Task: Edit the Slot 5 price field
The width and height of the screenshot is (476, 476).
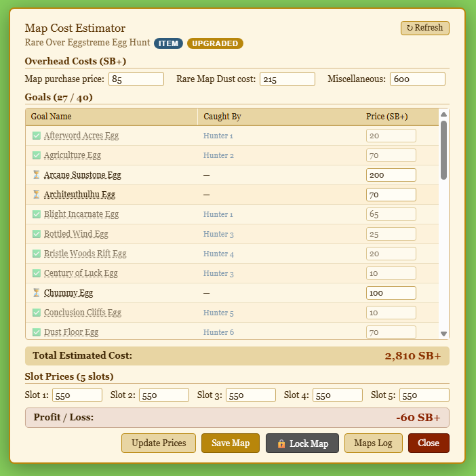Action: point(424,395)
